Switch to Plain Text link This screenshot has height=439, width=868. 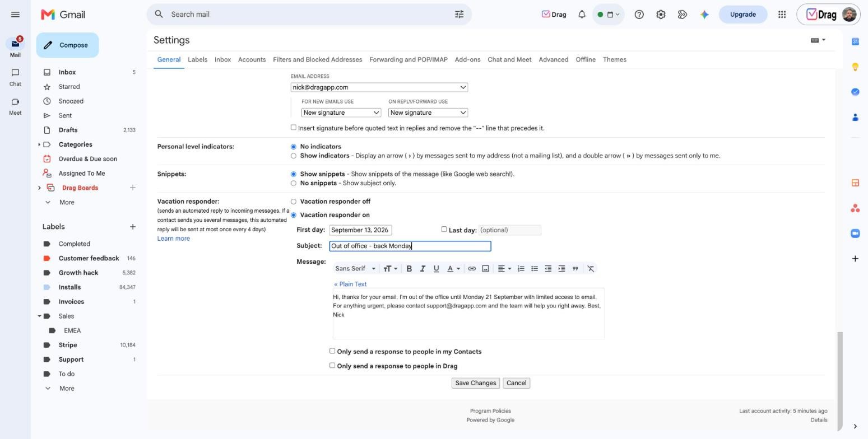point(350,284)
